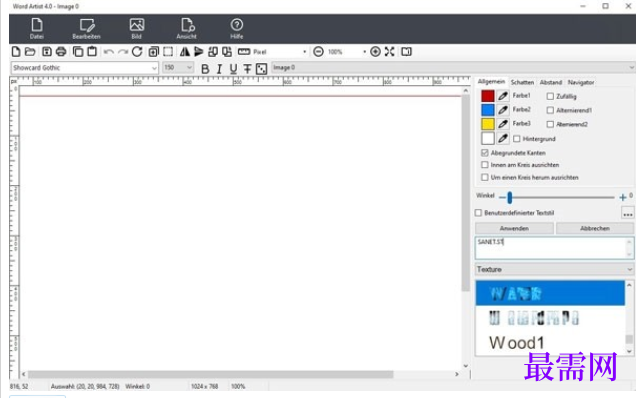Screen dimensions: 636x398
Task: Switch to the Abstand tab
Action: click(x=551, y=82)
